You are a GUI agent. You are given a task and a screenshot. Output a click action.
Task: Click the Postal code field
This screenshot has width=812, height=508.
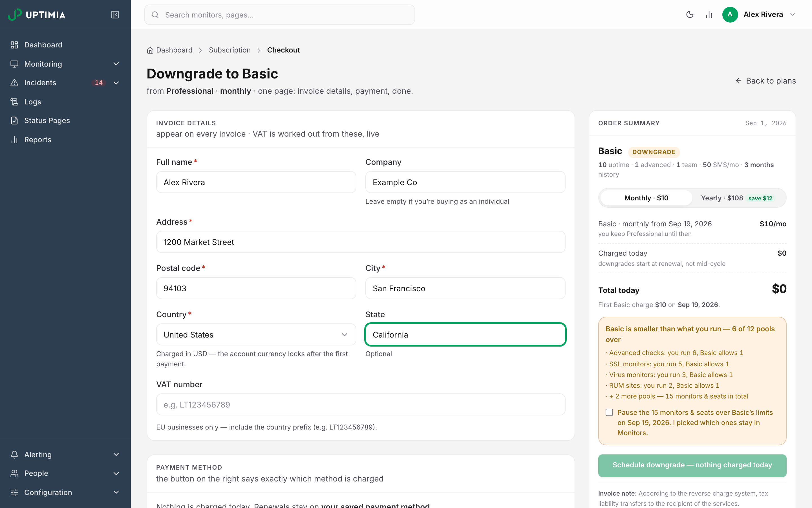point(256,288)
